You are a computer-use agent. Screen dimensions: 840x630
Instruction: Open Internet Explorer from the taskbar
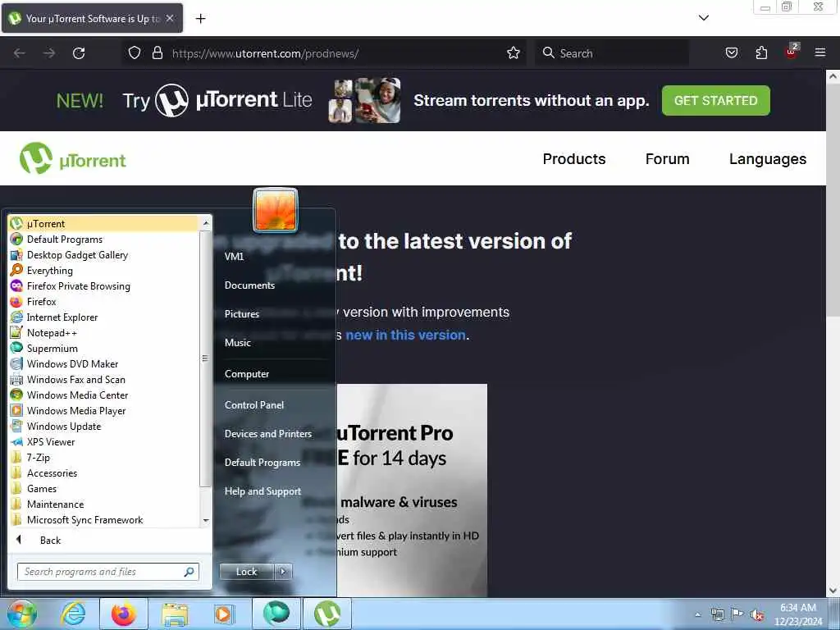pos(73,614)
